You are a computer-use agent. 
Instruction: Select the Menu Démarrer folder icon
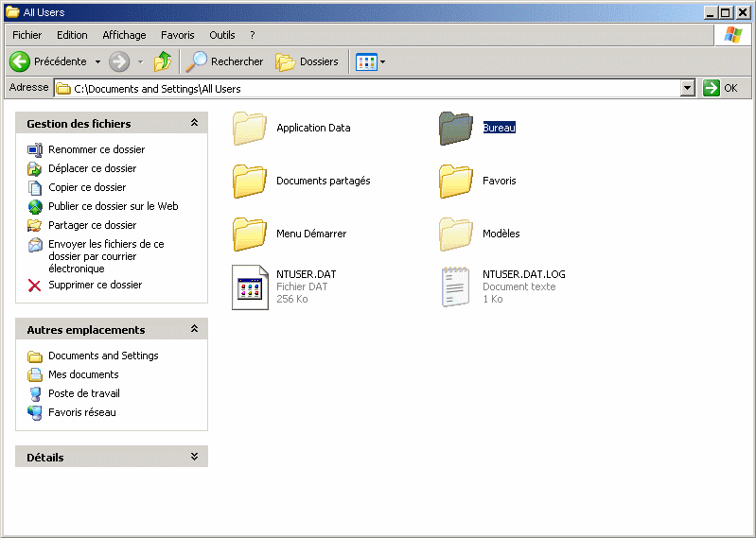click(x=249, y=234)
